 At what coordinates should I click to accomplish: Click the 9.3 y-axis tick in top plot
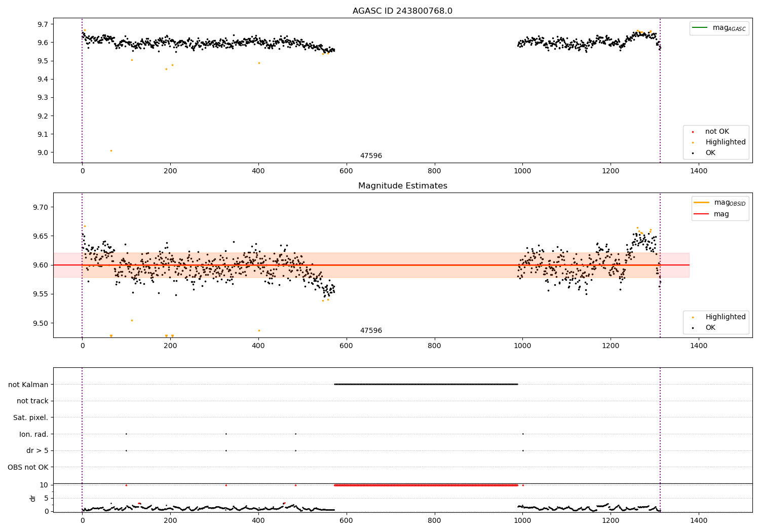(x=42, y=97)
